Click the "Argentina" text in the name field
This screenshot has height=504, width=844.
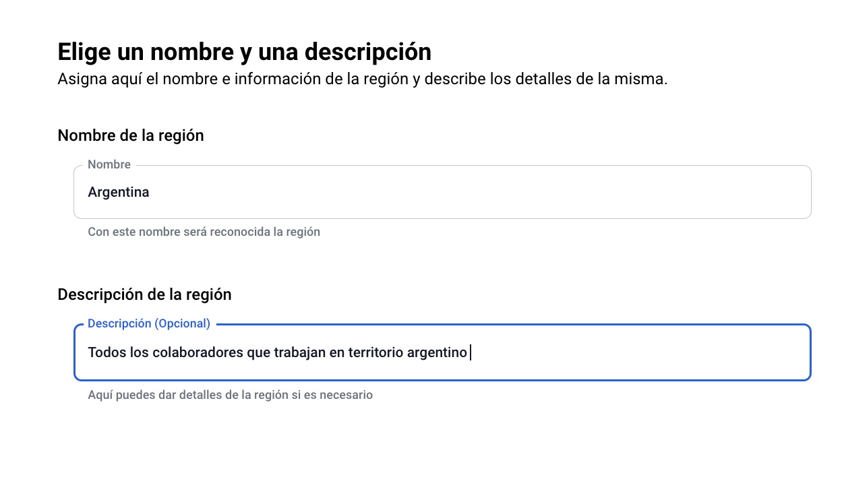tap(119, 193)
